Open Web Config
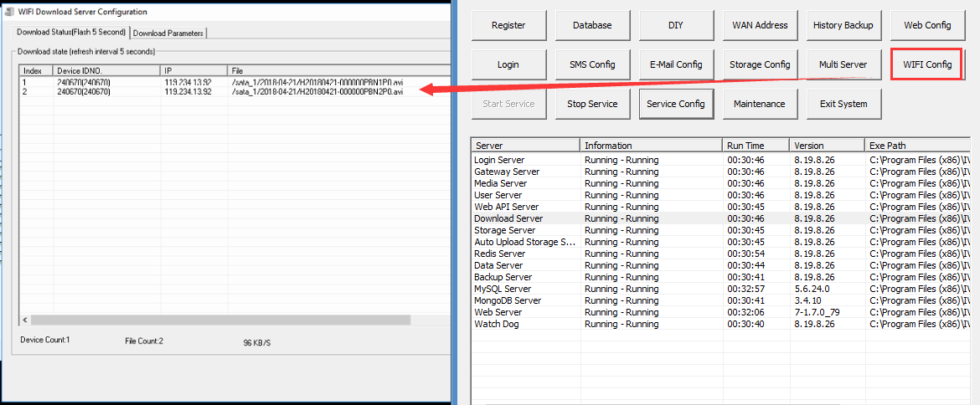Screen dimensions: 980x405 pos(927,26)
